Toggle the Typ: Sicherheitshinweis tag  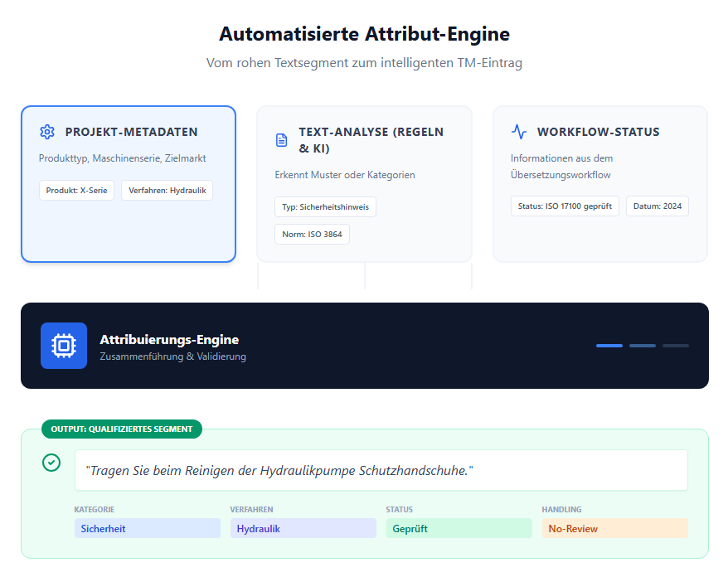(325, 206)
